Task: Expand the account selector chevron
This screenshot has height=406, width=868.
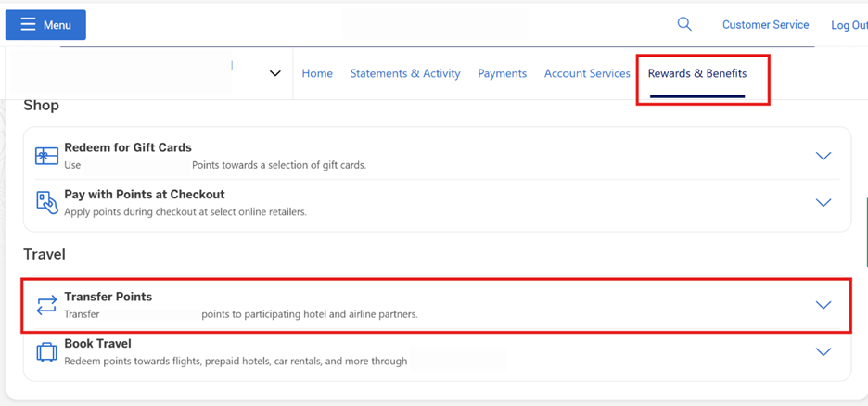Action: point(275,73)
